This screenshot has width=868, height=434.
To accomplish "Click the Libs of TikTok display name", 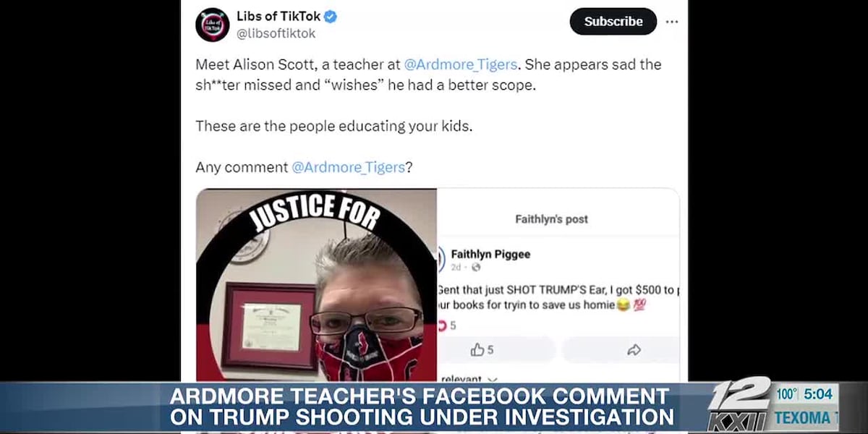I will pyautogui.click(x=278, y=17).
